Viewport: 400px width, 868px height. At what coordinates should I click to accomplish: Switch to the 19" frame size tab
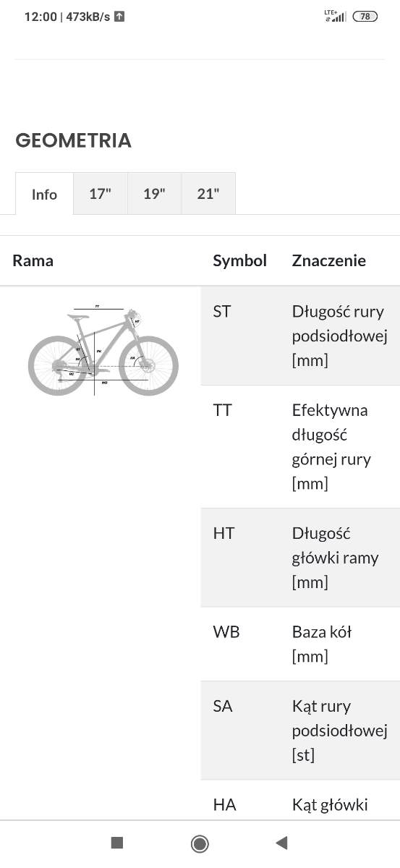154,193
